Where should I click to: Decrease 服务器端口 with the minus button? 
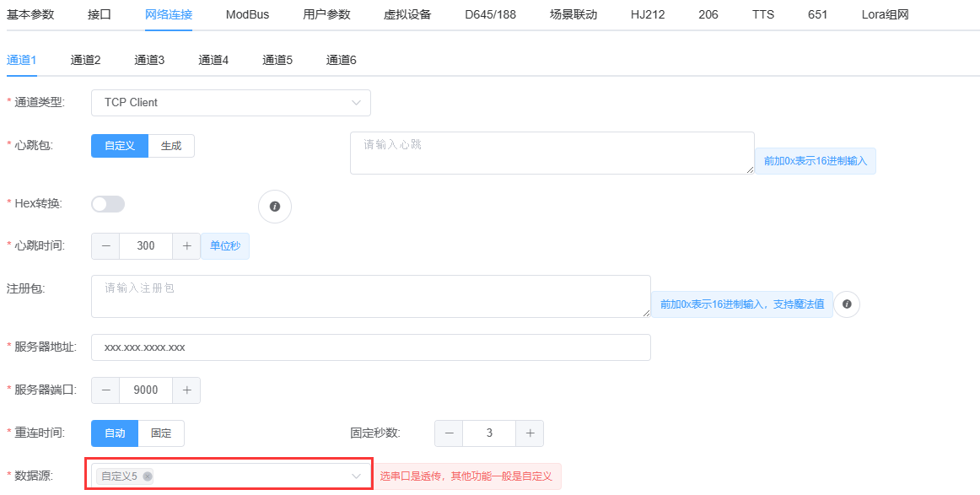pos(105,390)
